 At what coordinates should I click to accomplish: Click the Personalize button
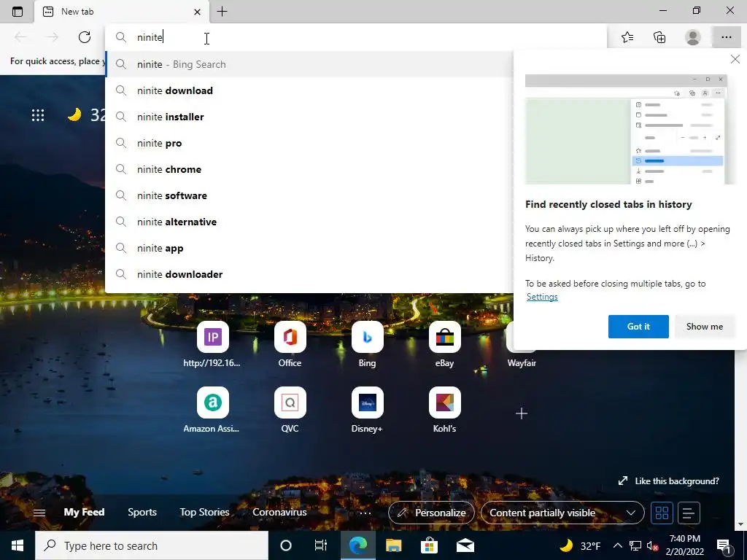point(431,513)
